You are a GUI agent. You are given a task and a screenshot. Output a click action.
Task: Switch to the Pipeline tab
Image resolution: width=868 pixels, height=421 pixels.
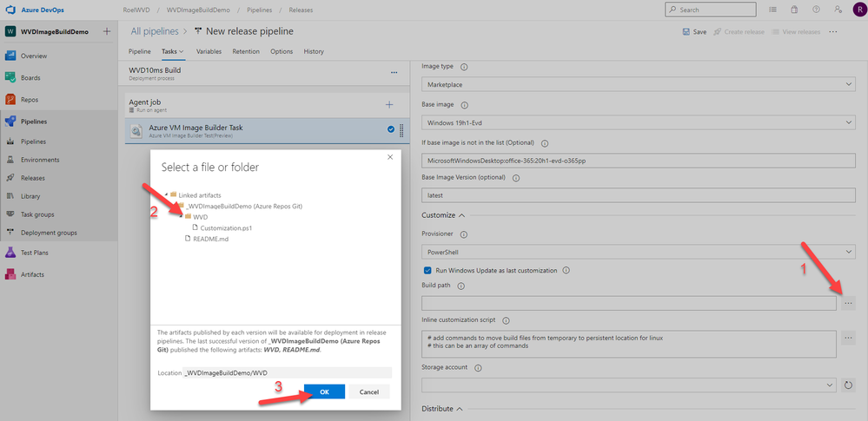pyautogui.click(x=140, y=51)
